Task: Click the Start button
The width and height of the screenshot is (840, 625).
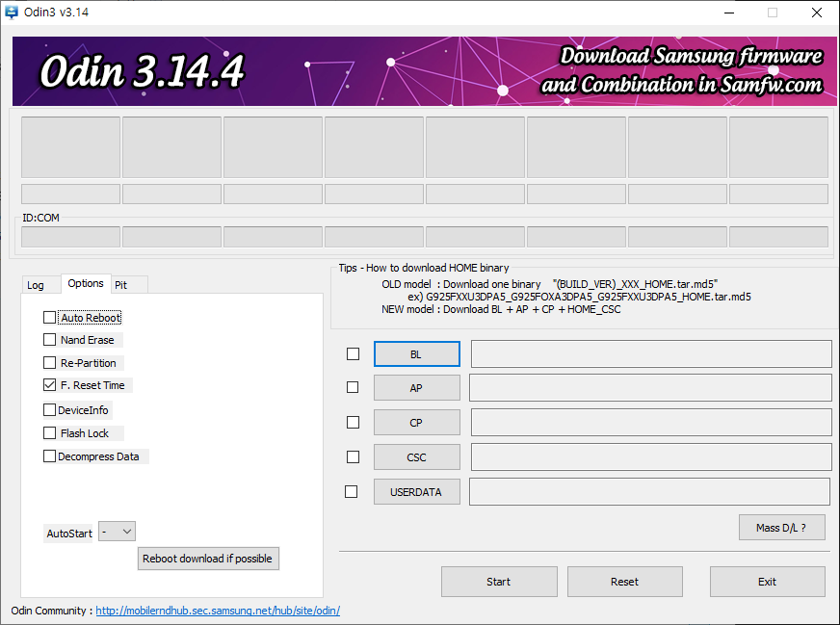Action: click(499, 582)
